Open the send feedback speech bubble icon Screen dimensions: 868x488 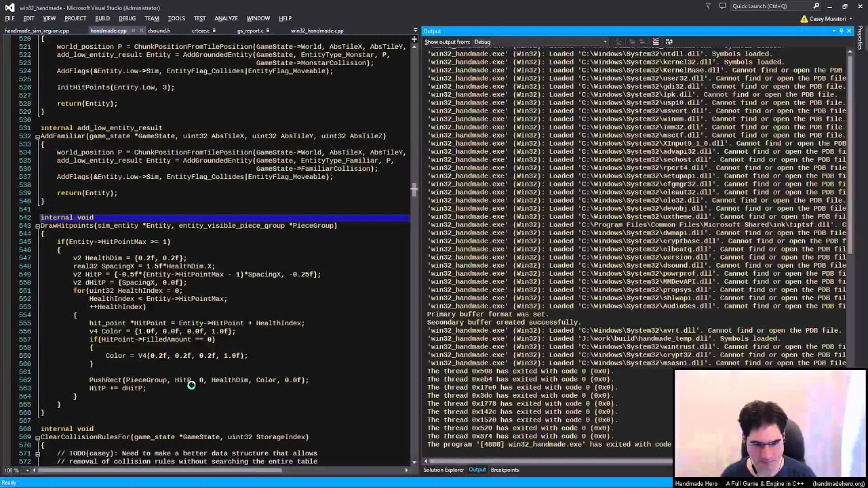(722, 6)
